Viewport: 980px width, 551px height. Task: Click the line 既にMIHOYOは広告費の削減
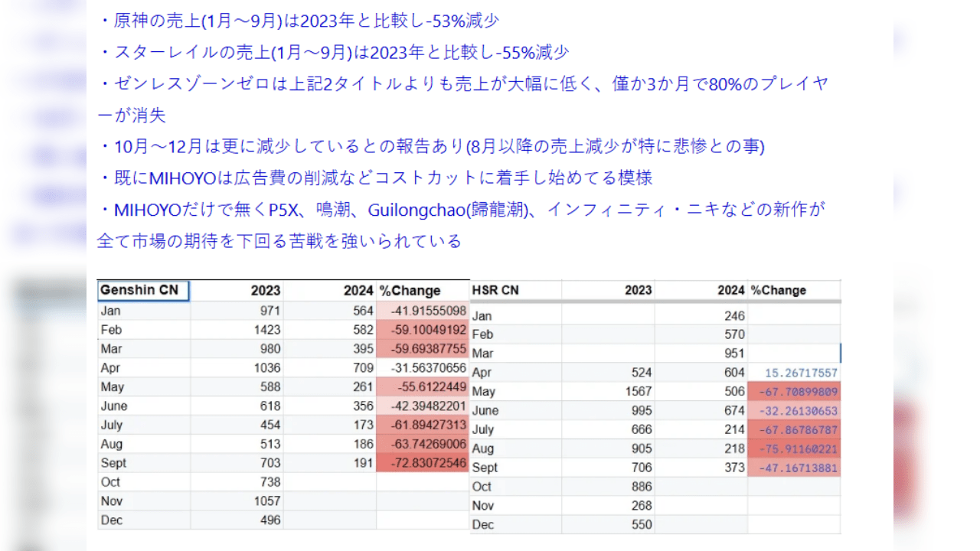tap(375, 178)
